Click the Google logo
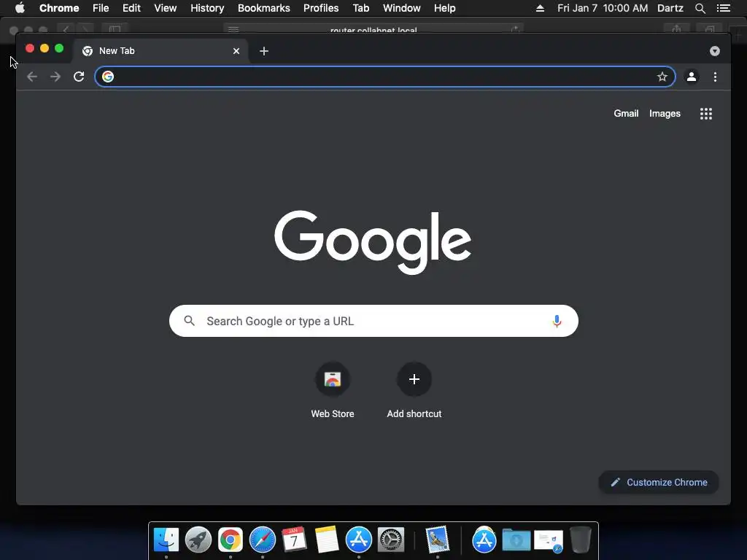 click(373, 242)
